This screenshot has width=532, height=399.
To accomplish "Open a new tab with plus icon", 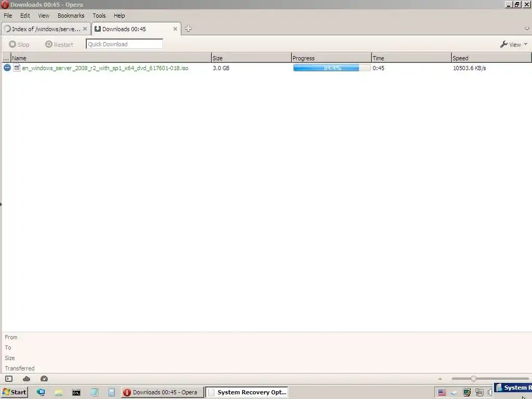I will [188, 29].
